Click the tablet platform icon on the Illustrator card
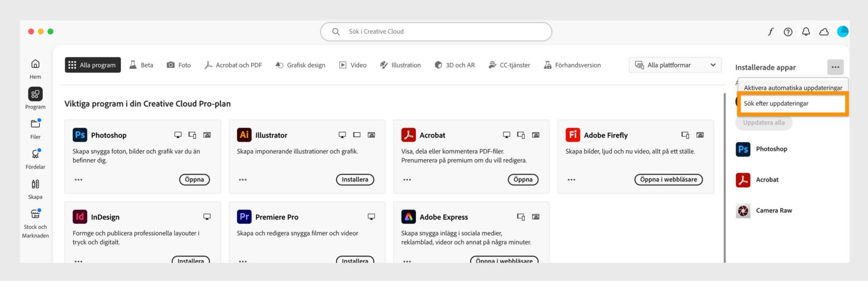Viewport: 868px width, 281px height. pos(357,135)
